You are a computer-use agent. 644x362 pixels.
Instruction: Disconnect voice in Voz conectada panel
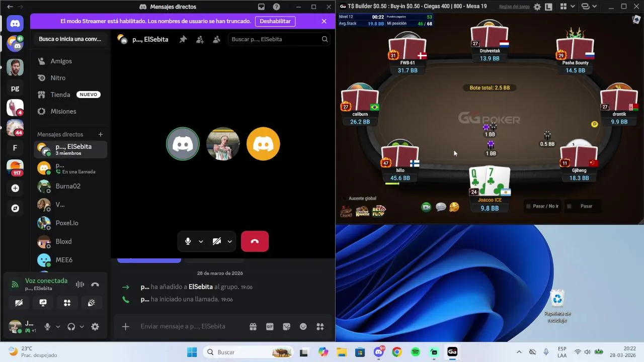click(95, 285)
